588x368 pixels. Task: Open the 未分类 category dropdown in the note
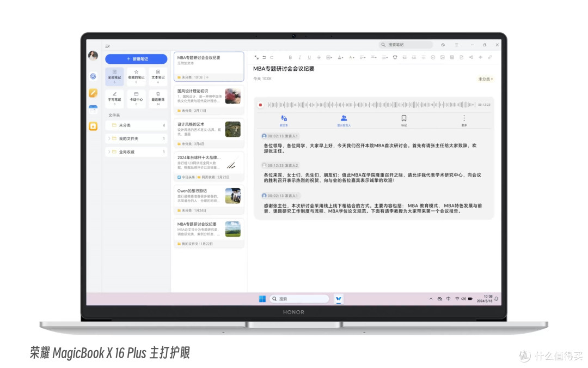click(x=485, y=79)
